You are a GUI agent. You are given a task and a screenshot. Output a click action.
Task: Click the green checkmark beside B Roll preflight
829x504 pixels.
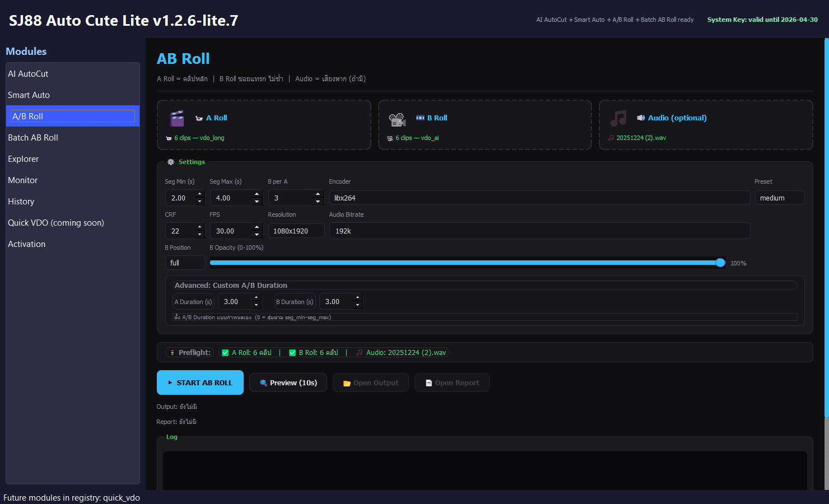tap(292, 352)
